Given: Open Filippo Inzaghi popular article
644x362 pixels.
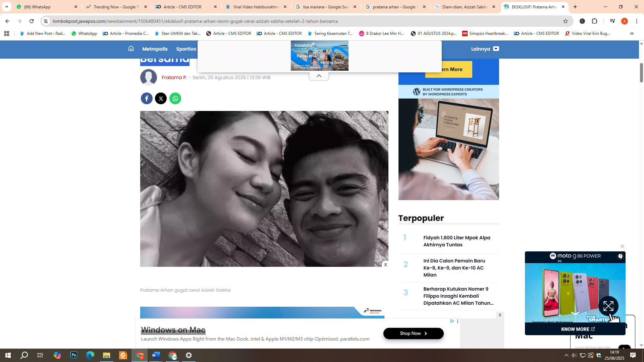Looking at the screenshot, I should coord(458,296).
